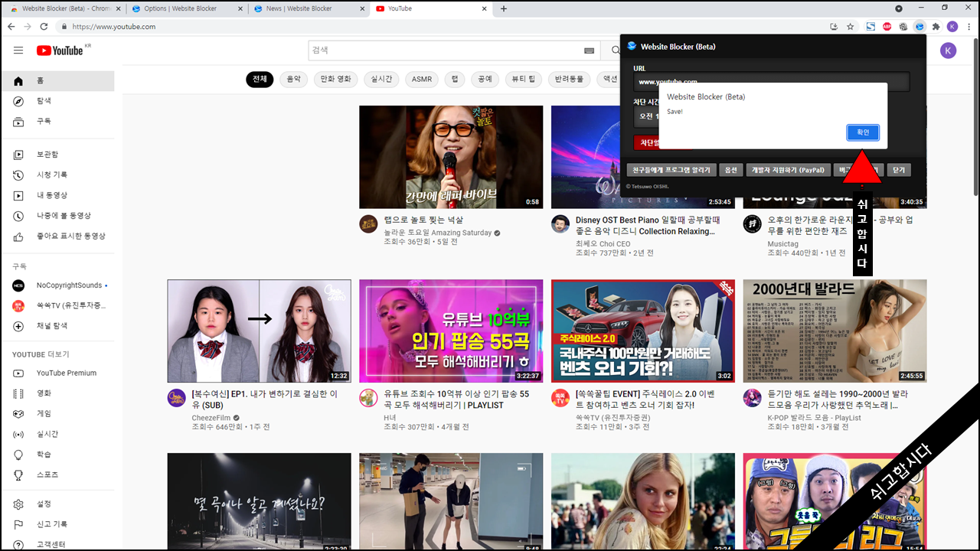Screen dimensions: 980x551
Task: Select the 공예 filter chip
Action: coord(485,79)
